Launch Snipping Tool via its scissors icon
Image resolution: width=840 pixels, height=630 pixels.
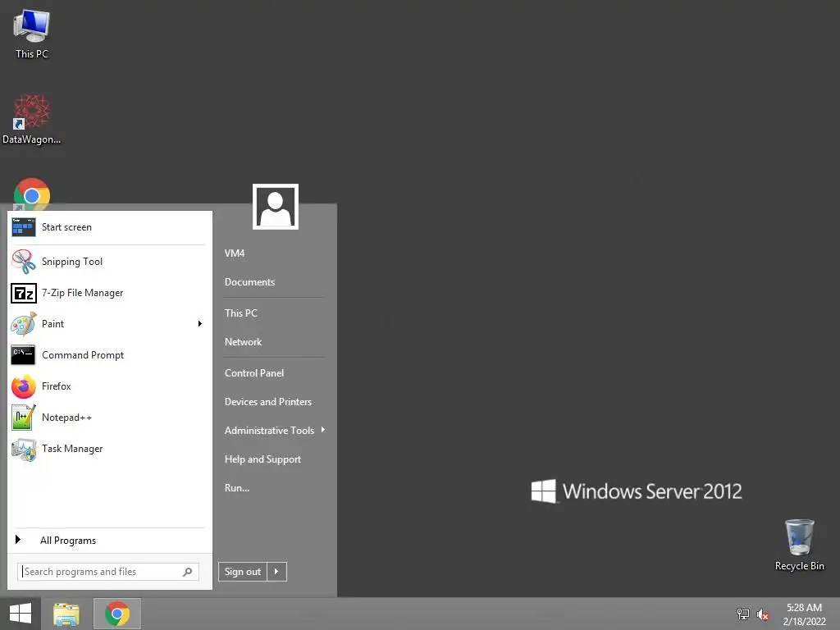click(x=23, y=262)
